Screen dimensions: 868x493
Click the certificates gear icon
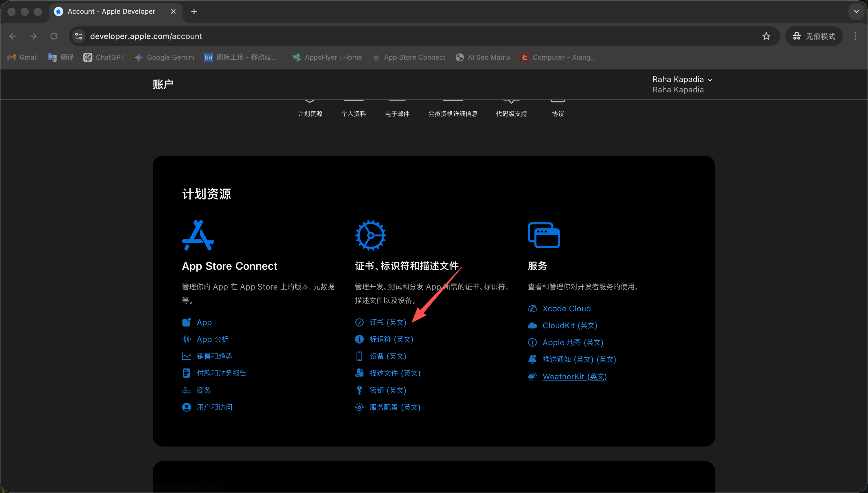[371, 235]
